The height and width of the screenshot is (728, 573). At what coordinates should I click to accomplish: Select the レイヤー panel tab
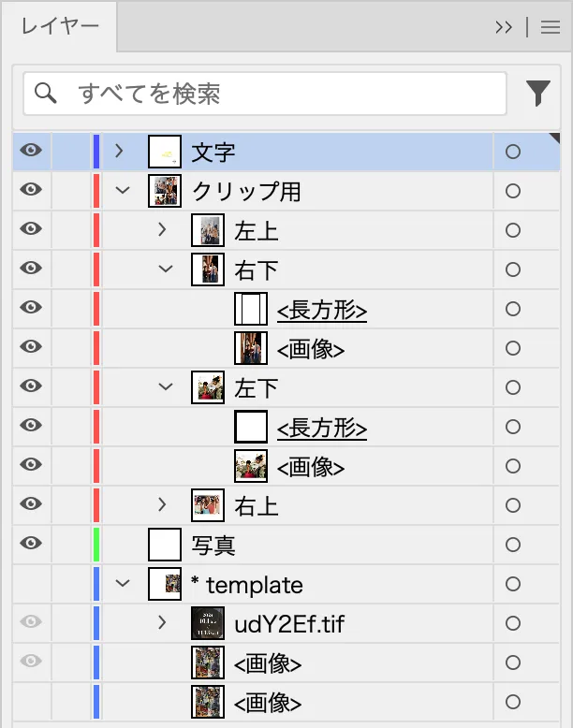(60, 26)
